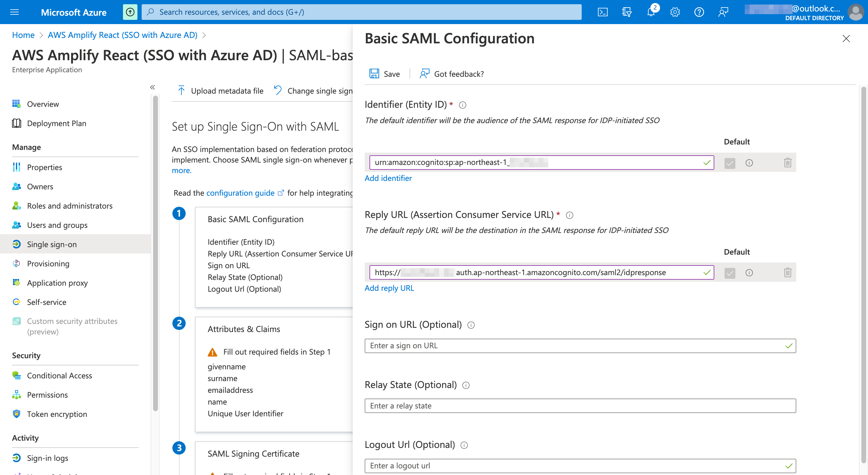
Task: Collapse the navigation pane with the chevron
Action: (152, 87)
